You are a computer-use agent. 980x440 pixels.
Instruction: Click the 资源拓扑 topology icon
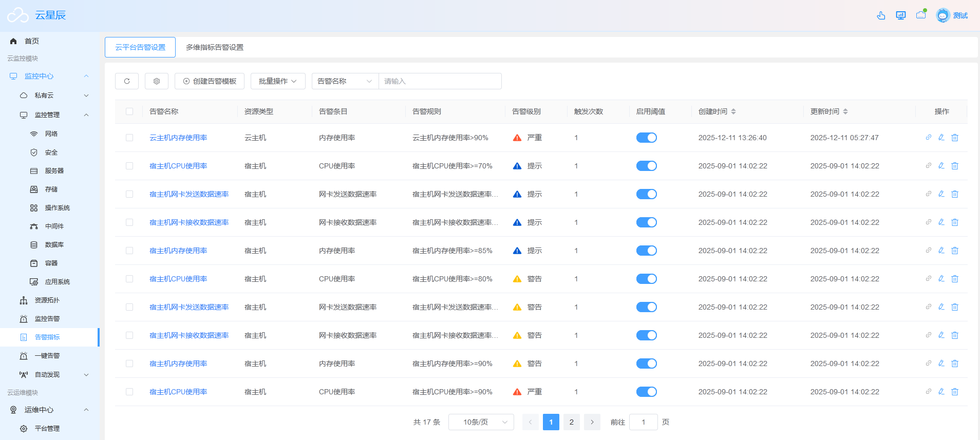[24, 300]
